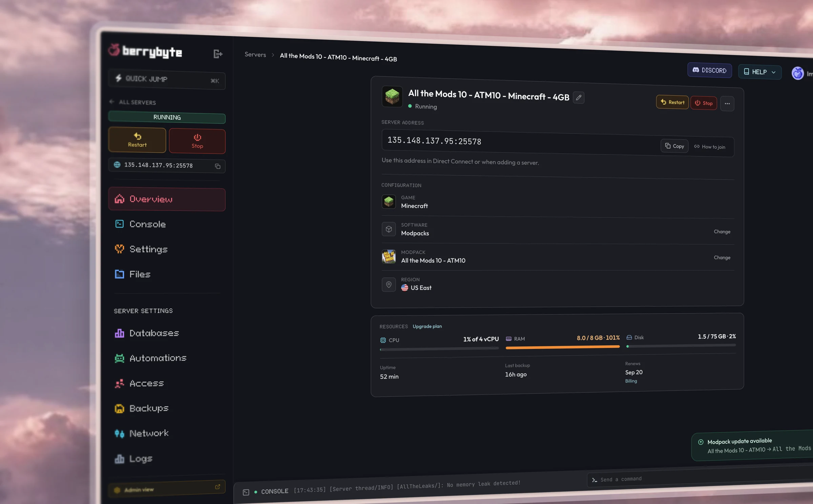Click the Running status label in header

(426, 106)
